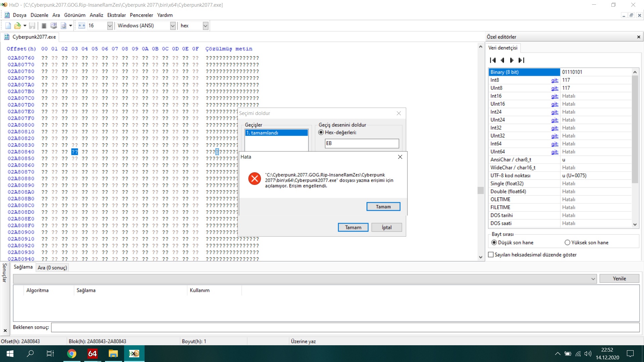Screen dimensions: 644x362
Task: Go to next byte in data inspector
Action: 512,60
